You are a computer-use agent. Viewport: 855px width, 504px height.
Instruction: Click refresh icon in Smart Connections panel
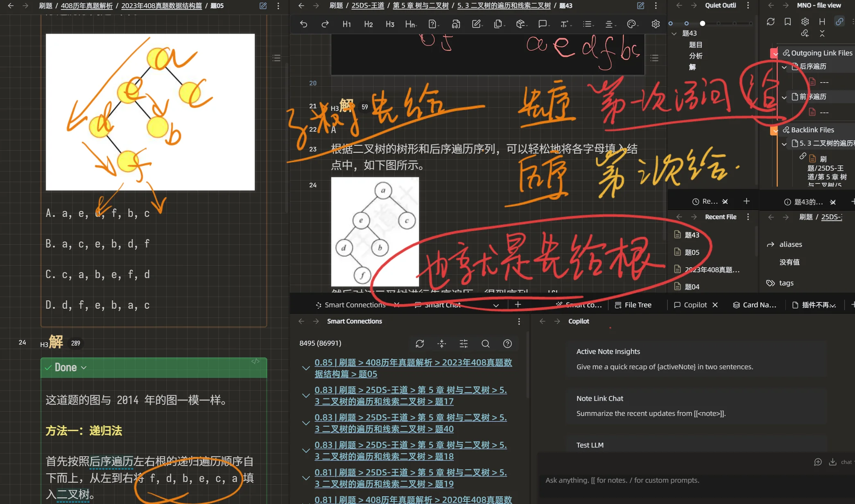coord(420,344)
